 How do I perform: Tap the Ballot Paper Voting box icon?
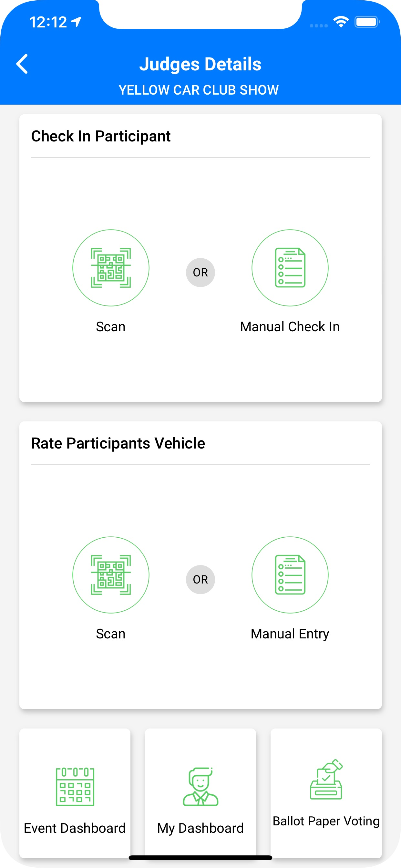click(x=326, y=780)
